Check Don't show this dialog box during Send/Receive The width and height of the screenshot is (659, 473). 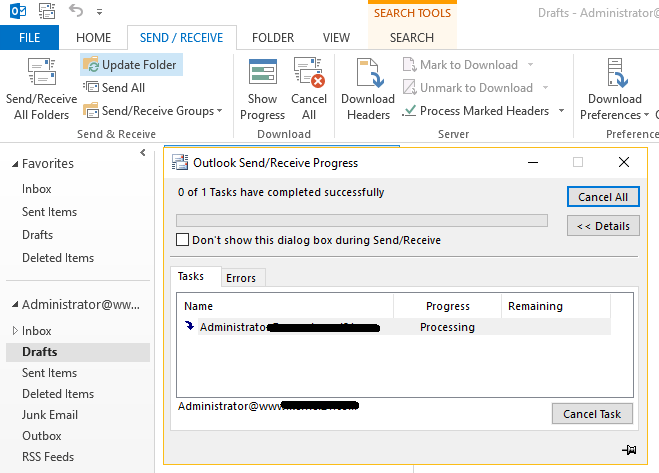coord(182,240)
